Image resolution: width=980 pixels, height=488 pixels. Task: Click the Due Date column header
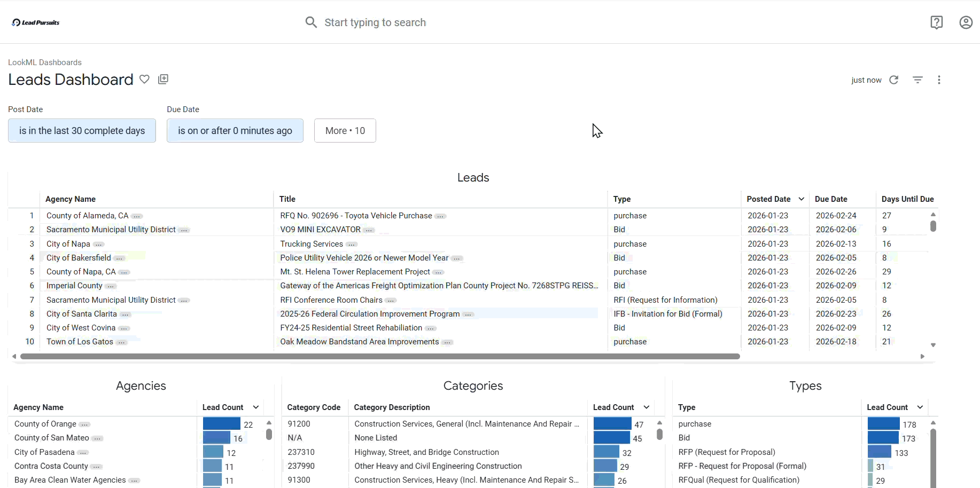(831, 199)
